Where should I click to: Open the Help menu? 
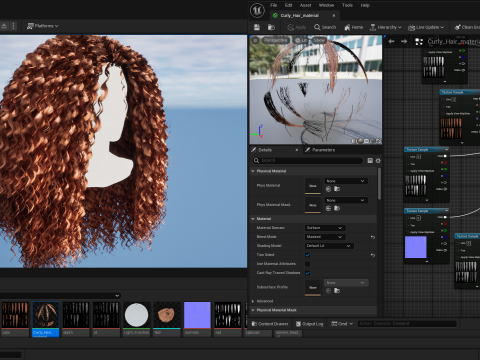coord(365,5)
